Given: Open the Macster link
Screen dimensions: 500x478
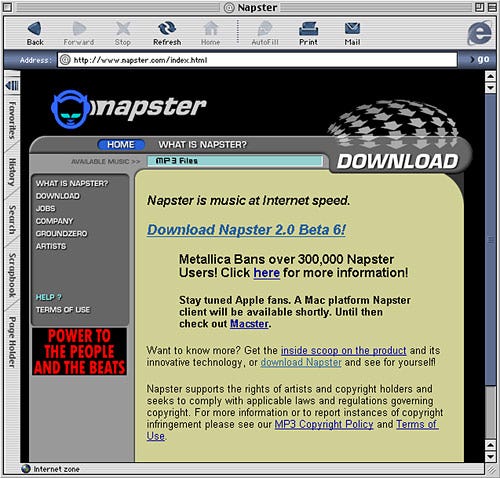Looking at the screenshot, I should (x=249, y=324).
